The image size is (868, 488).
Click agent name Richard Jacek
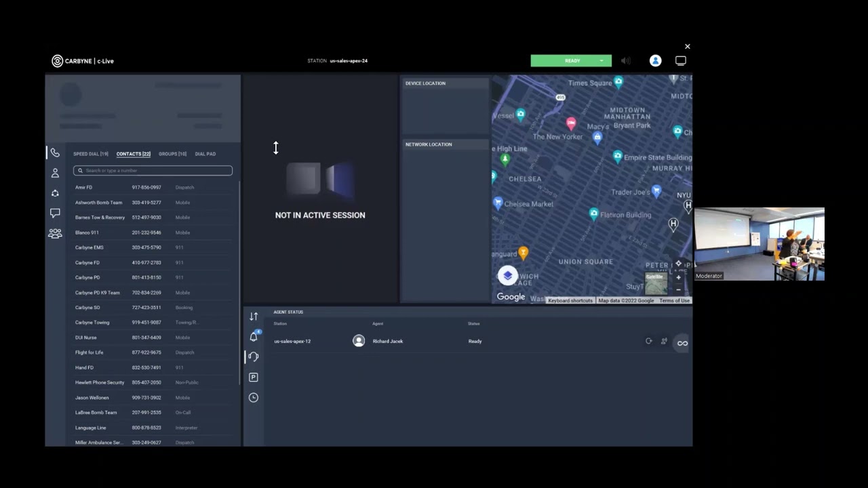pos(388,342)
